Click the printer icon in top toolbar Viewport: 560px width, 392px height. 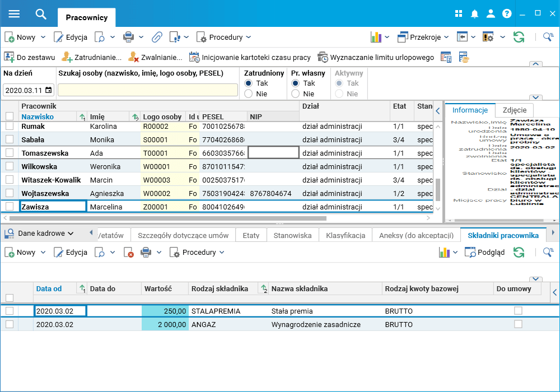pos(128,38)
